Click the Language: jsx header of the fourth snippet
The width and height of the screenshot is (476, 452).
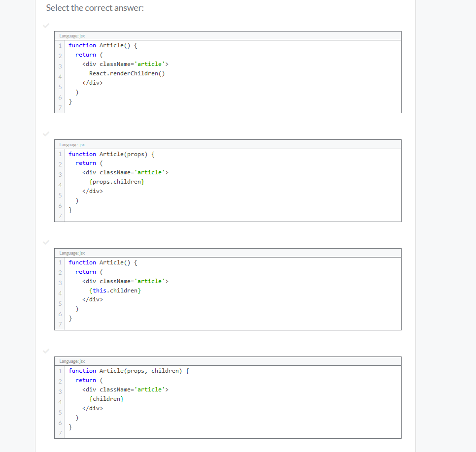71,361
